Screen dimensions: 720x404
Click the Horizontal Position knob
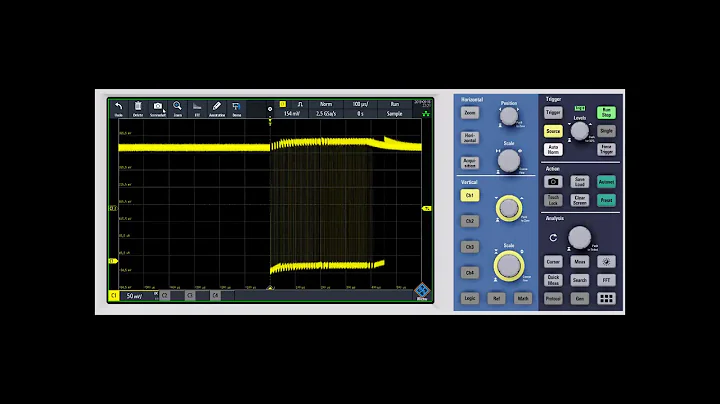pos(509,116)
